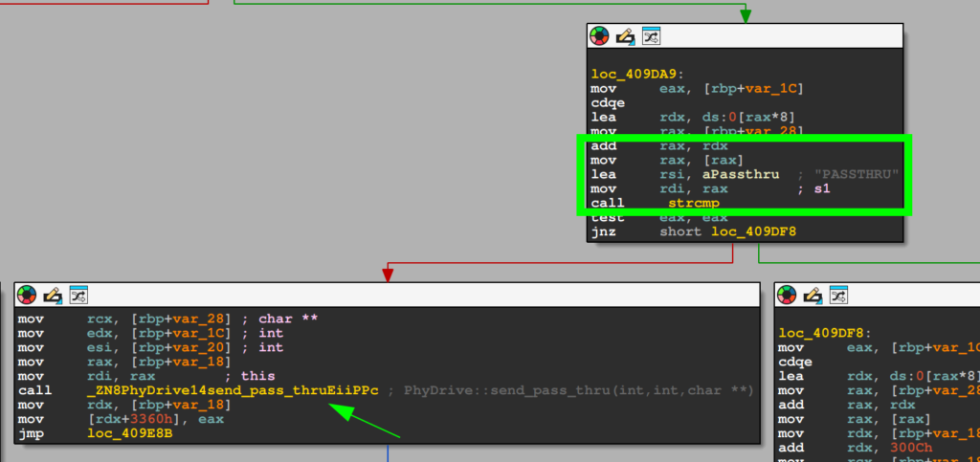Viewport: 980px width, 462px height.
Task: Set node color on loc_409DA9 block
Action: [599, 37]
